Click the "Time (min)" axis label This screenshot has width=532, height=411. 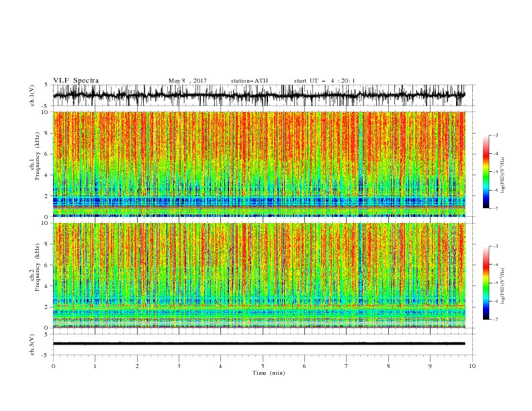[269, 373]
